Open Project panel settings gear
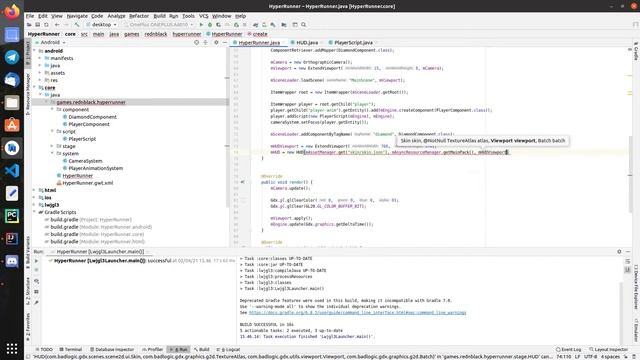The image size is (640, 360). 216,42
